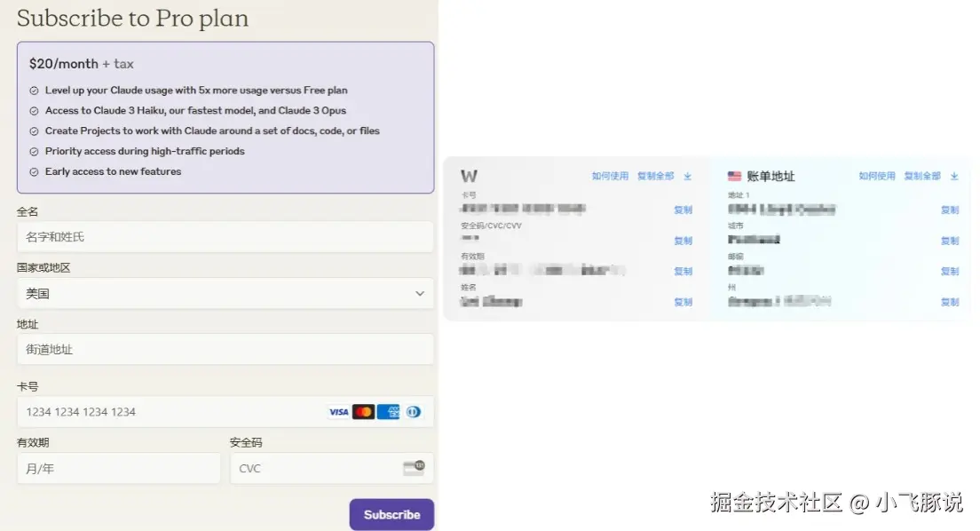The height and width of the screenshot is (531, 980).
Task: Focus the full name input field
Action: (225, 237)
